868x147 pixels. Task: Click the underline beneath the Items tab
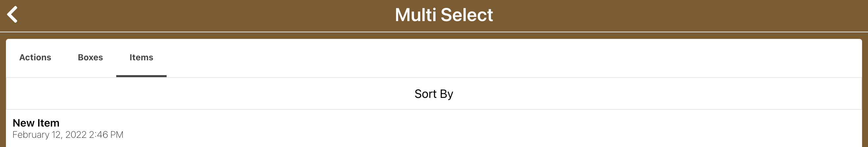tap(141, 76)
